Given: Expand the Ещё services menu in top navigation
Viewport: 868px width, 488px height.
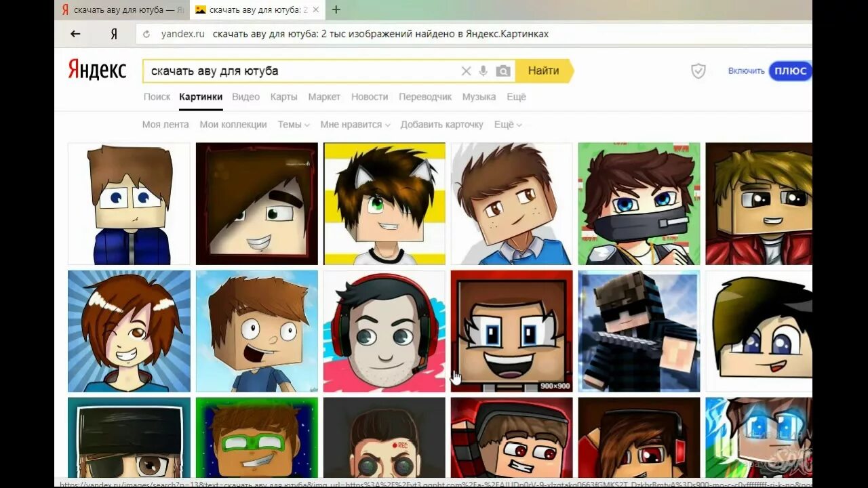Looking at the screenshot, I should pyautogui.click(x=516, y=97).
